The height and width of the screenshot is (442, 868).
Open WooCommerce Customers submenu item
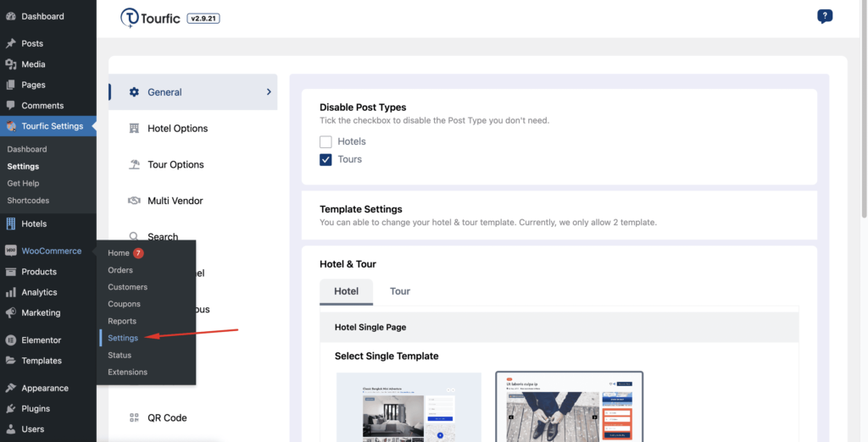tap(127, 287)
